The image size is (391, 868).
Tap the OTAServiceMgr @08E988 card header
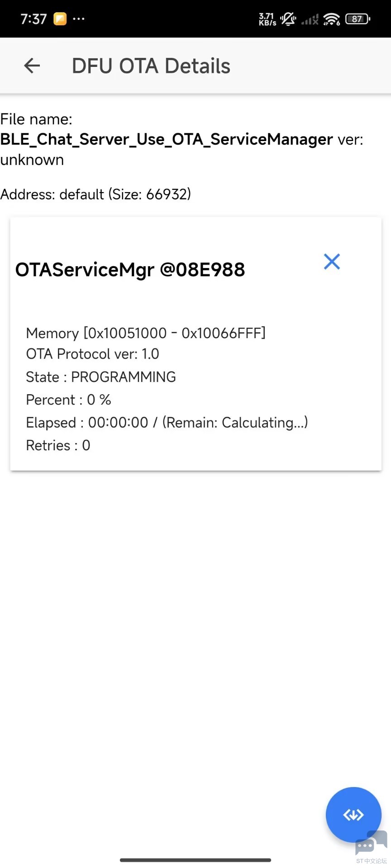pyautogui.click(x=130, y=270)
